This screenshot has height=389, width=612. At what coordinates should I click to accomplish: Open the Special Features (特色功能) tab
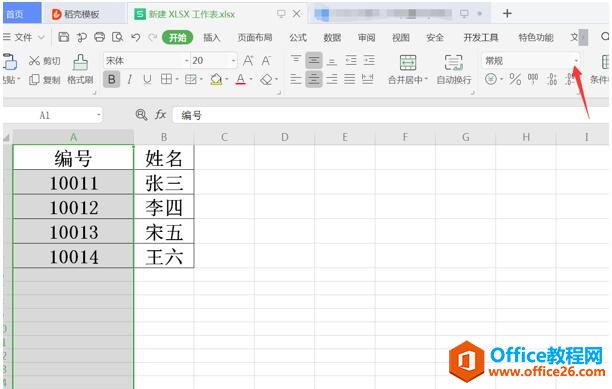(x=536, y=37)
